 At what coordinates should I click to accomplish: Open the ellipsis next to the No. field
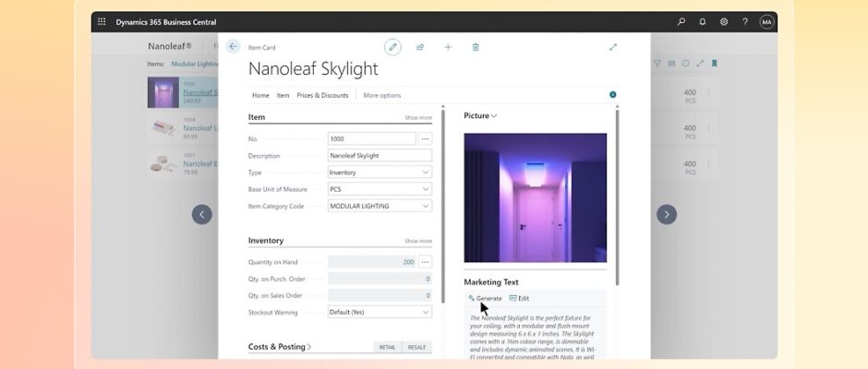point(425,139)
